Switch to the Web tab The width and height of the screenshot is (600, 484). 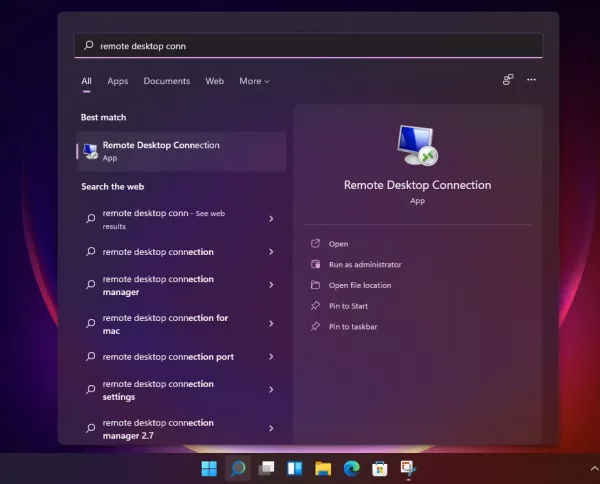point(214,81)
